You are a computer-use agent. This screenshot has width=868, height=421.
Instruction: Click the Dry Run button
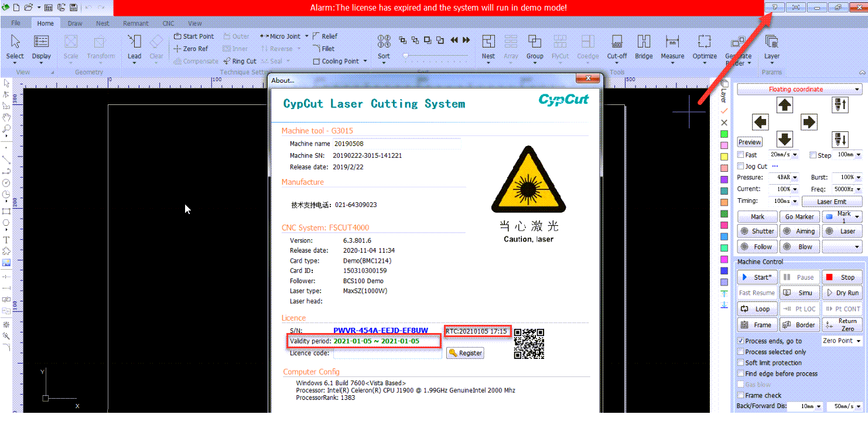pos(842,293)
